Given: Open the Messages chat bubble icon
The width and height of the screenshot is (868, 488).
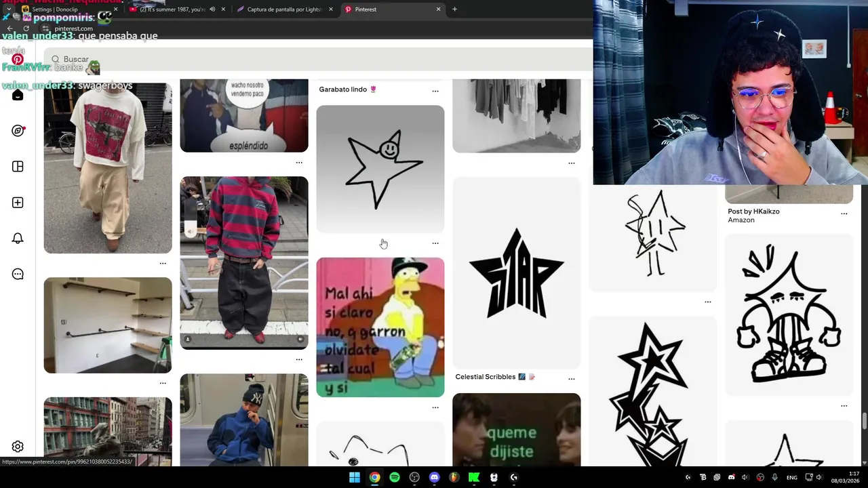Looking at the screenshot, I should point(18,274).
